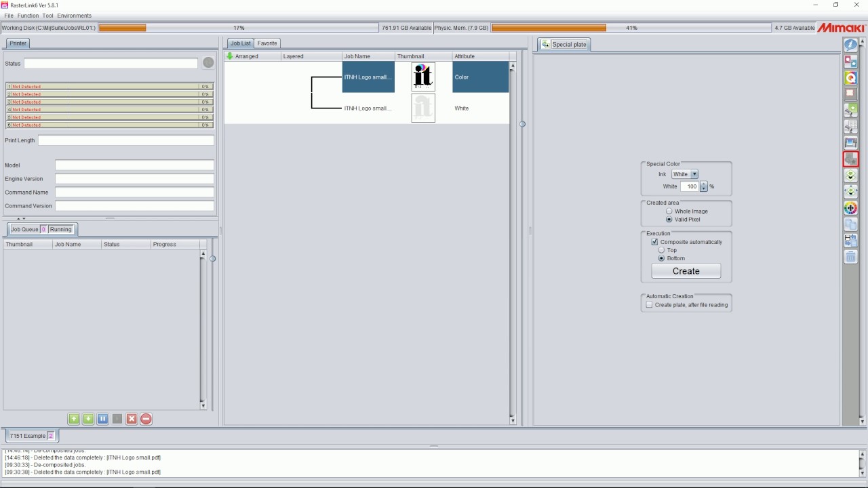Click the Mimaki logo
The height and width of the screenshot is (488, 868).
(x=841, y=28)
